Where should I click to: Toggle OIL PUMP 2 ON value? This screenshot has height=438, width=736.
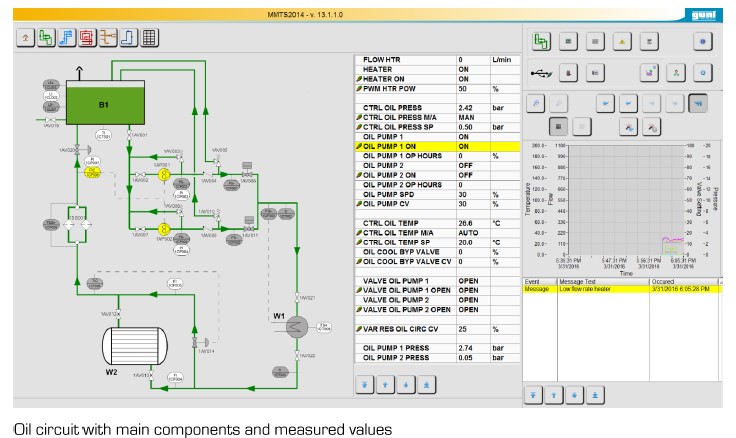[472, 175]
